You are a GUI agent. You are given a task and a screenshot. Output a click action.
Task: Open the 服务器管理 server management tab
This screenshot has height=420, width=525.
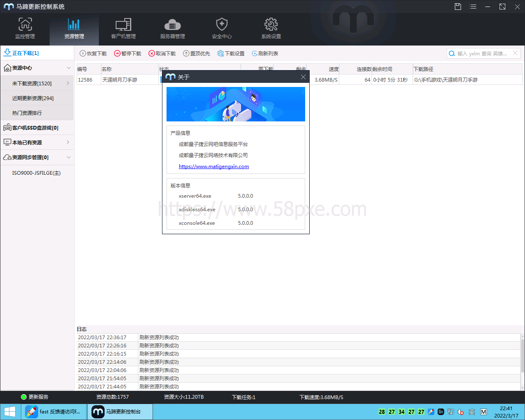click(173, 29)
